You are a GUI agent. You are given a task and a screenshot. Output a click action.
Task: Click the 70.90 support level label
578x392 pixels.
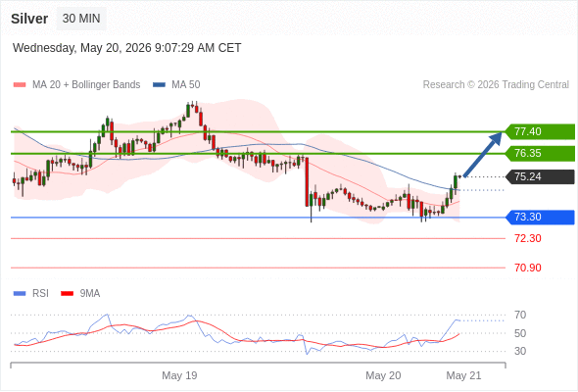point(528,268)
